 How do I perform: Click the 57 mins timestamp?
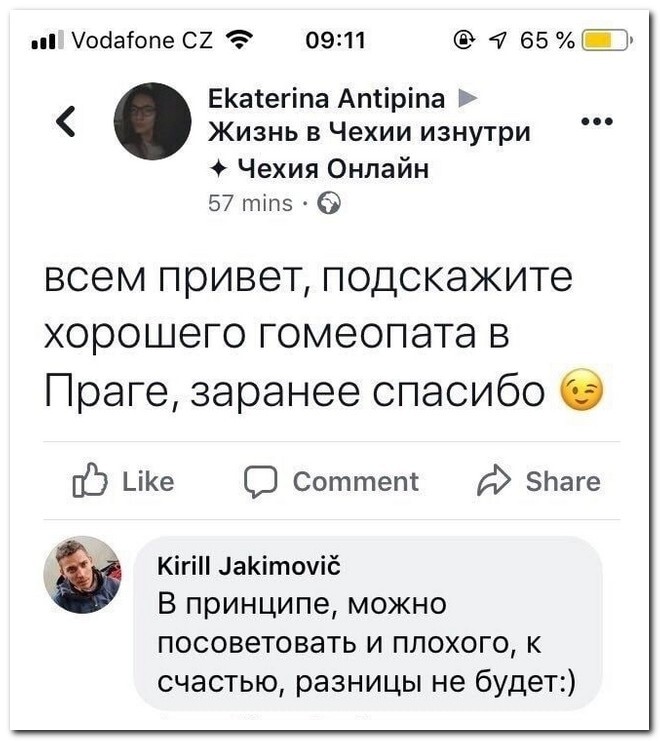click(250, 204)
